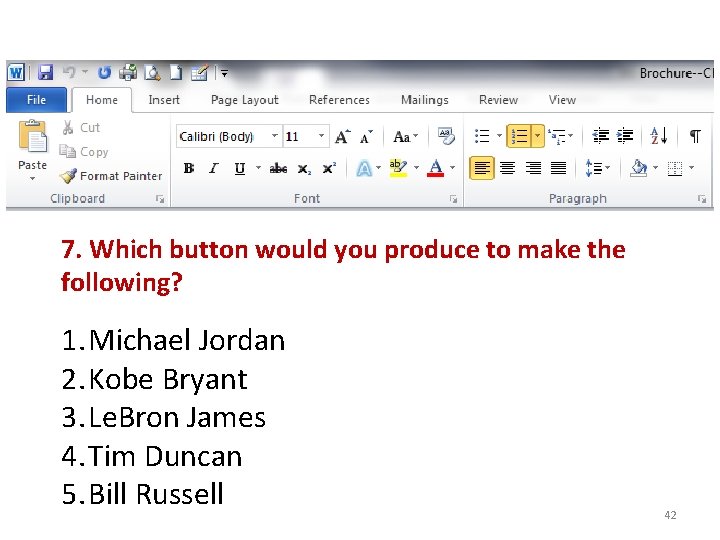Viewport: 720px width, 540px height.
Task: Apply bullets list
Action: (482, 136)
